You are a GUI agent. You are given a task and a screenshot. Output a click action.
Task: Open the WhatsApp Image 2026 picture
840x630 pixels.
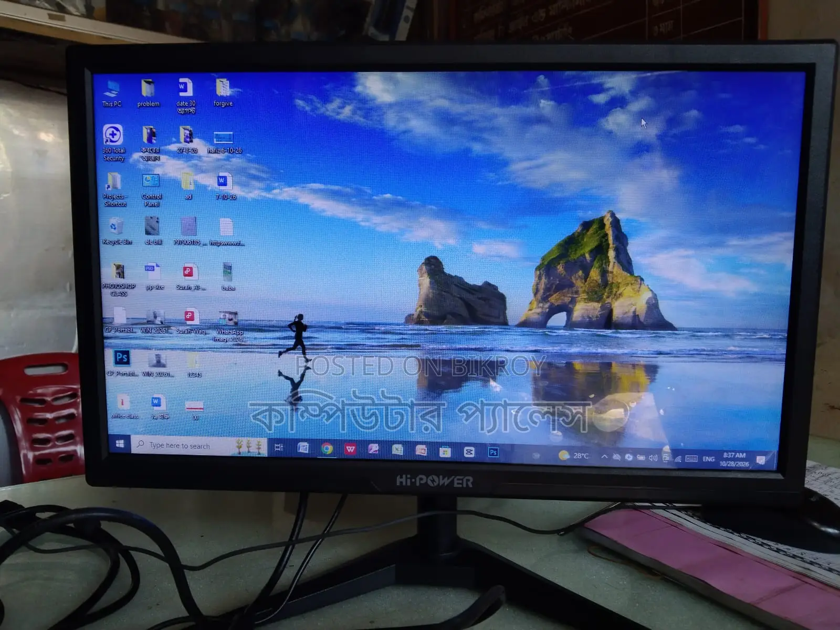229,326
